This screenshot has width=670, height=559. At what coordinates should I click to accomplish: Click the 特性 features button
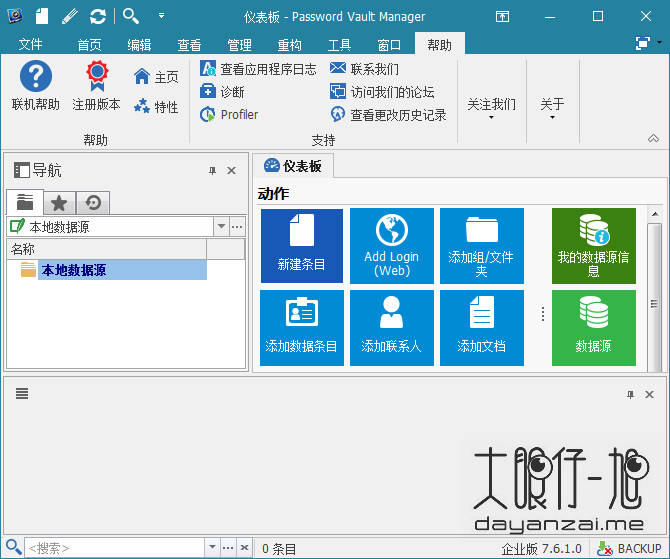point(156,106)
